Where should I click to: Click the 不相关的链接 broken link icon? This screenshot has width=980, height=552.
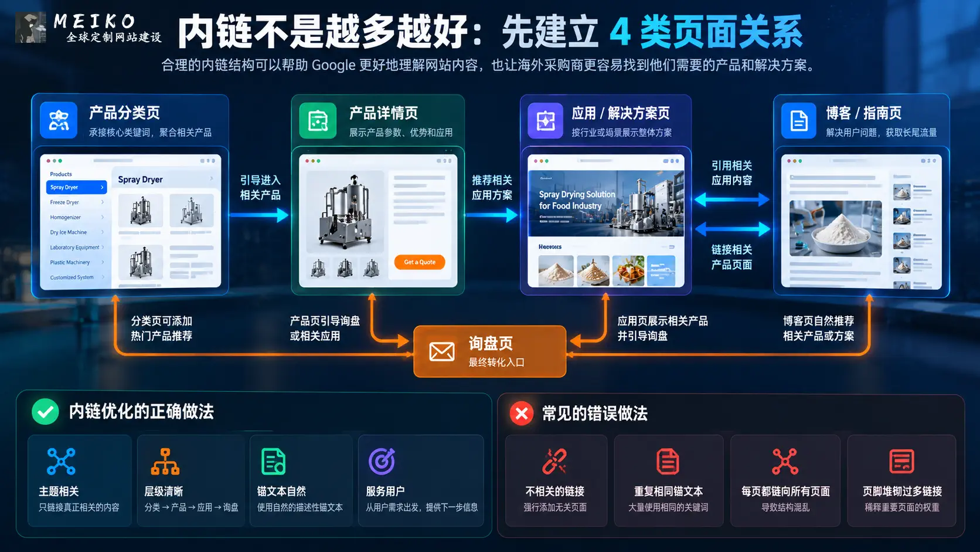pos(554,461)
